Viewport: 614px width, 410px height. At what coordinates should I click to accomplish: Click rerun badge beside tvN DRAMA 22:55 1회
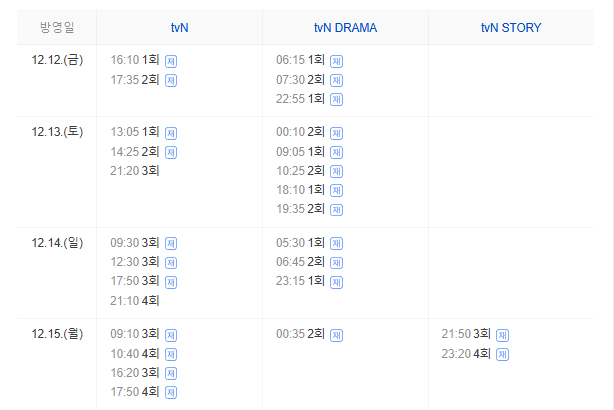[x=336, y=99]
